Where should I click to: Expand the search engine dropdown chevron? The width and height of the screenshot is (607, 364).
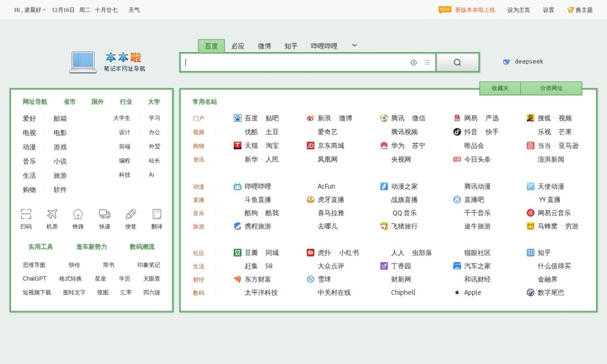354,45
